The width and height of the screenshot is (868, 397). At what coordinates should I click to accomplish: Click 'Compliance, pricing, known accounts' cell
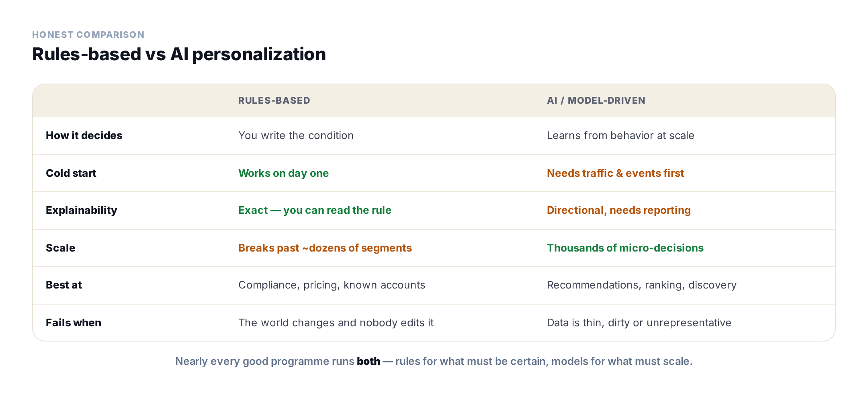point(332,285)
